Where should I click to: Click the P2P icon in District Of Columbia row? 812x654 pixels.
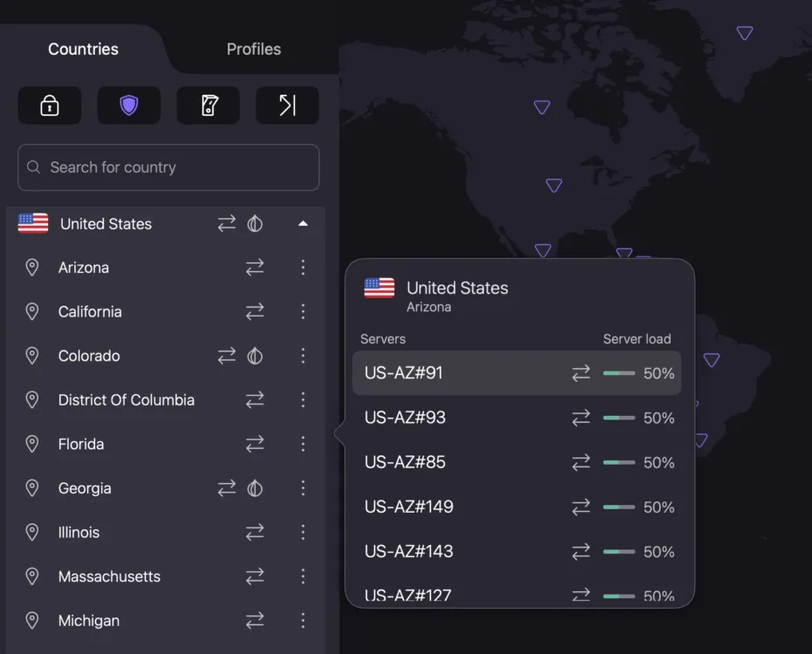255,399
